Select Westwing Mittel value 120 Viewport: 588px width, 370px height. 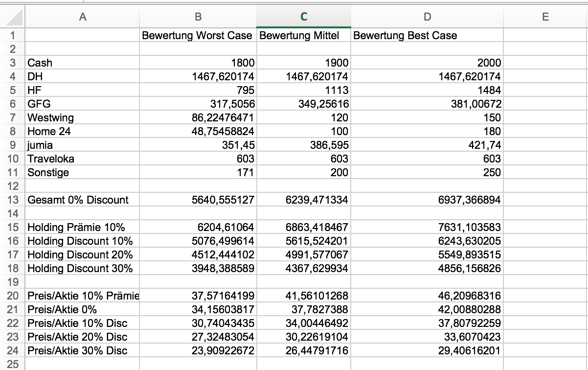304,117
